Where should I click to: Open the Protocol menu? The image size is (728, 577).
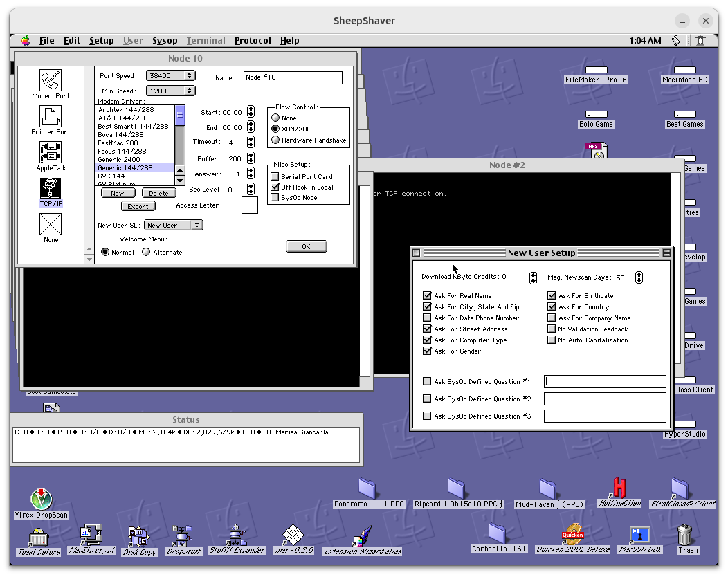point(253,41)
